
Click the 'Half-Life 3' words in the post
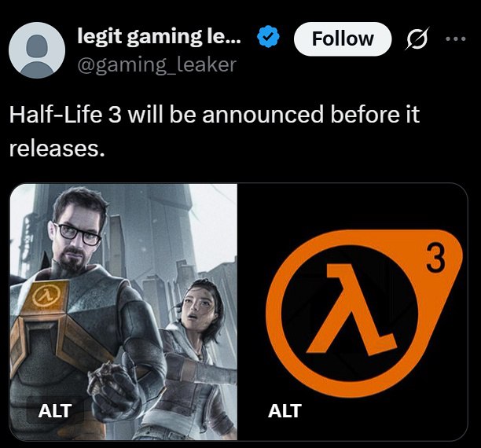pyautogui.click(x=65, y=114)
